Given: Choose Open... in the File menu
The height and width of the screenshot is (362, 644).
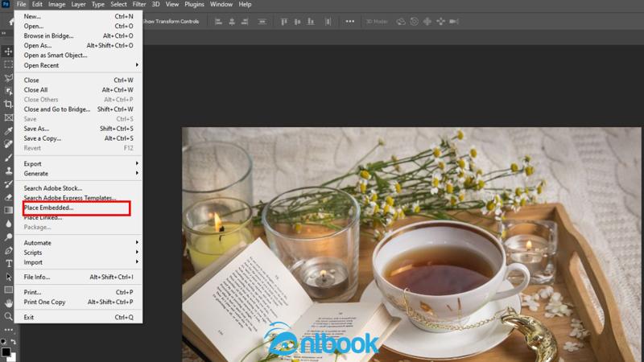Looking at the screenshot, I should (78, 26).
